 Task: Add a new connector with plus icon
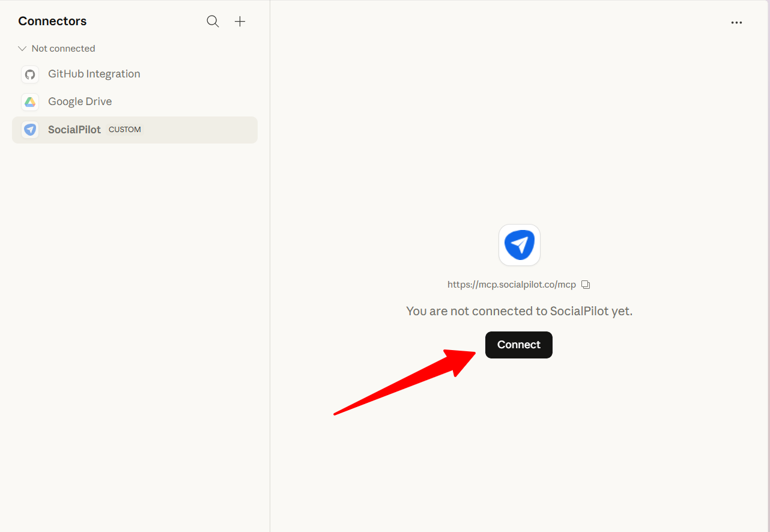point(240,22)
